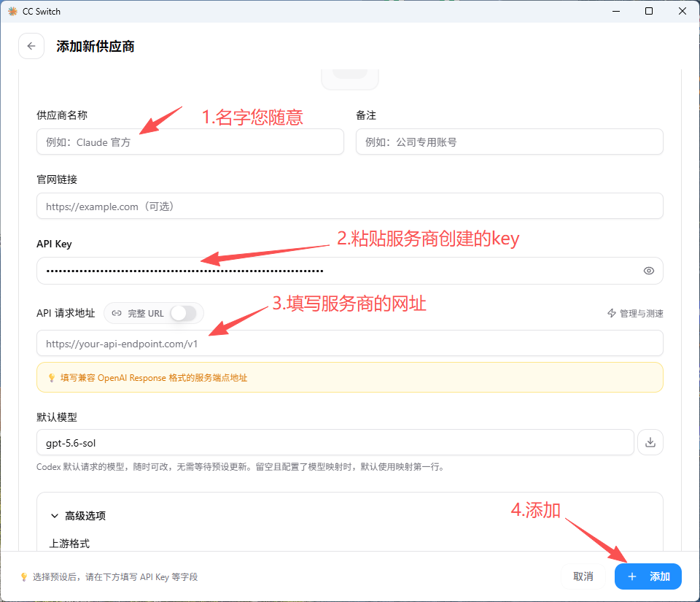Image resolution: width=700 pixels, height=602 pixels.
Task: Click the API 请求地址 input field
Action: point(349,344)
